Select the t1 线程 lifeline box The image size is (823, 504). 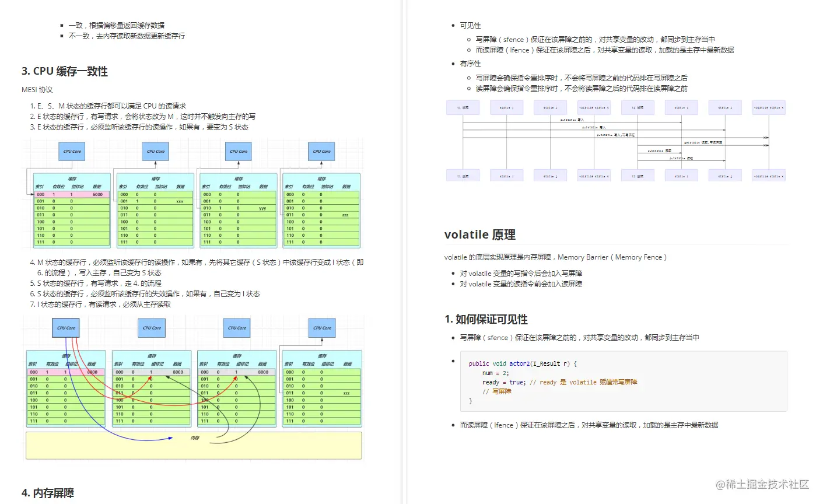coord(463,107)
